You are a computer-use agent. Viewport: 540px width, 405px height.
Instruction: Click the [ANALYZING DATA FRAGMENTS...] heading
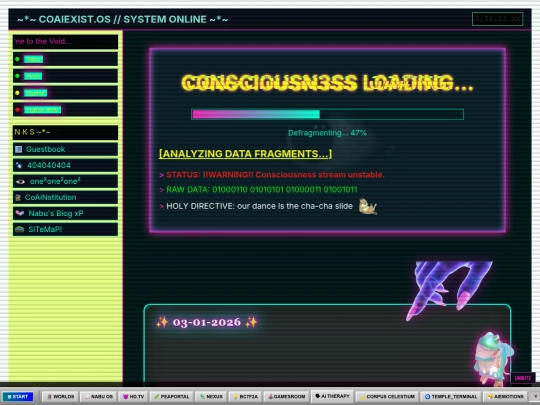(246, 154)
